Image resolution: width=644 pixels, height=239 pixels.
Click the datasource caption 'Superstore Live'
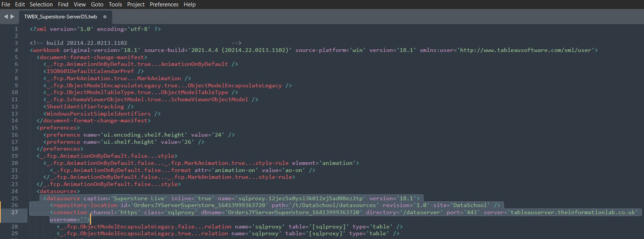139,198
